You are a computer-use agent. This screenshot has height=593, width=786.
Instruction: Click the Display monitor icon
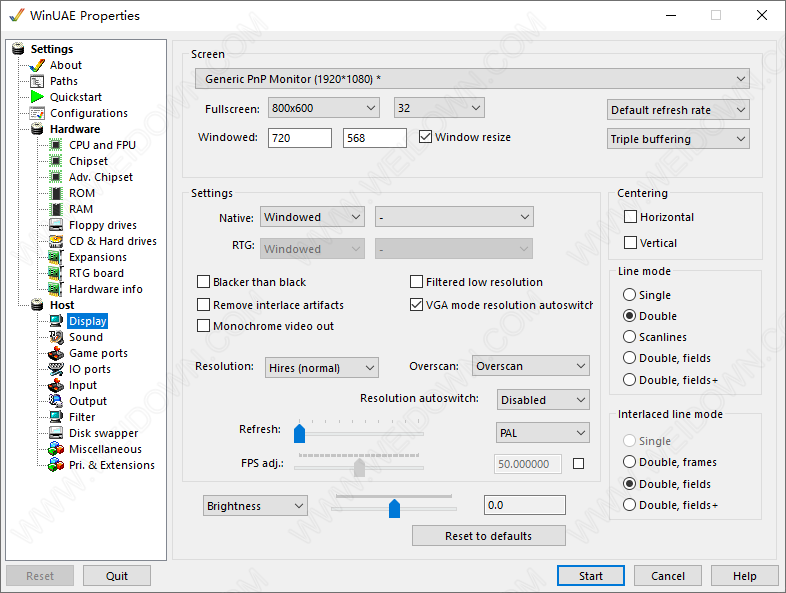(x=56, y=321)
